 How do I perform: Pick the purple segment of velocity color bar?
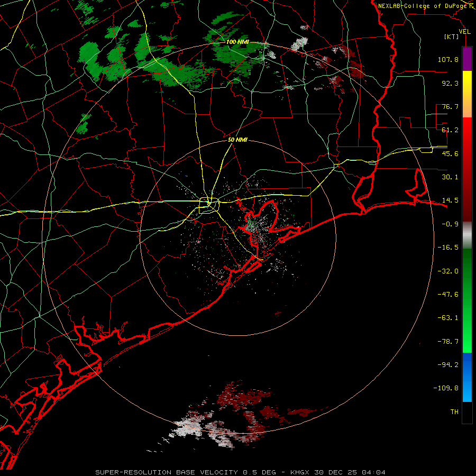(467, 59)
